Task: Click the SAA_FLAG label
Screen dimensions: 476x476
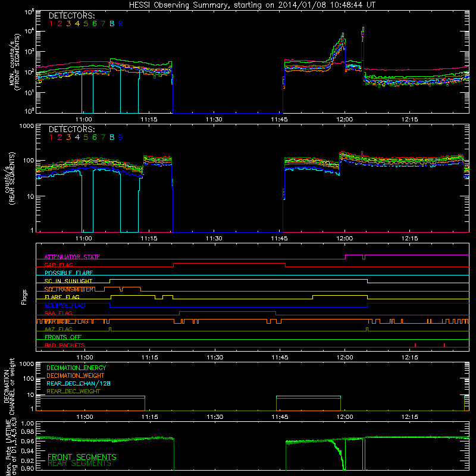Action: [58, 313]
